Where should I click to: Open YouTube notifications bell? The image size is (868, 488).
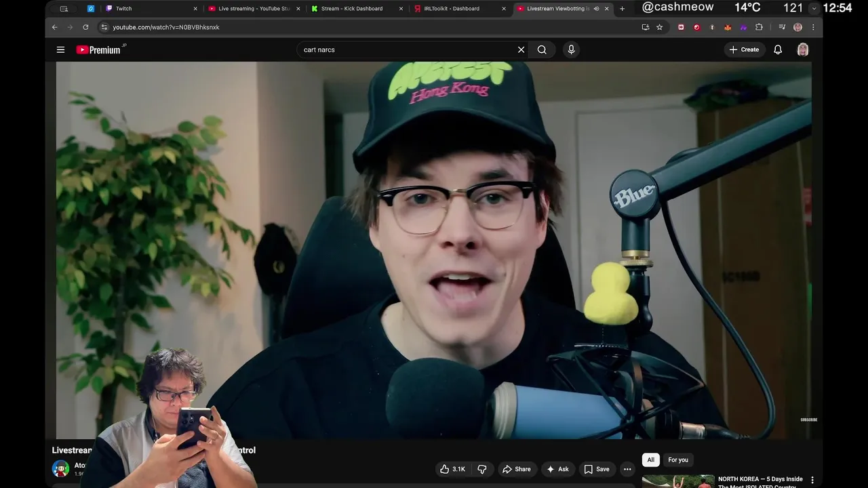[778, 49]
